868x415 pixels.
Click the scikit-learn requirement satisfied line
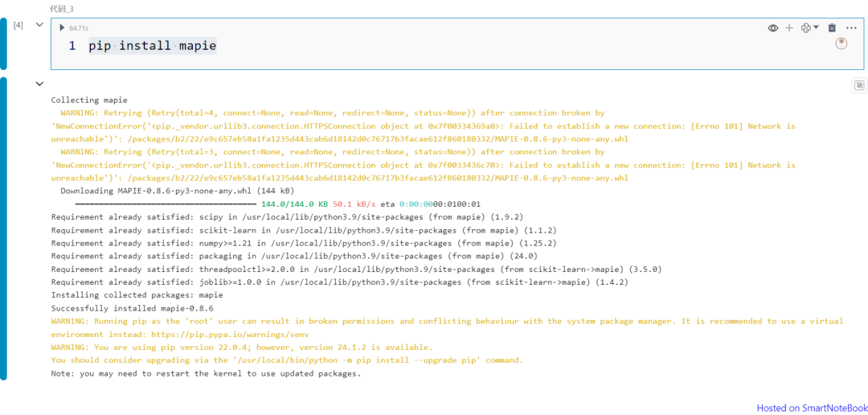pos(303,230)
